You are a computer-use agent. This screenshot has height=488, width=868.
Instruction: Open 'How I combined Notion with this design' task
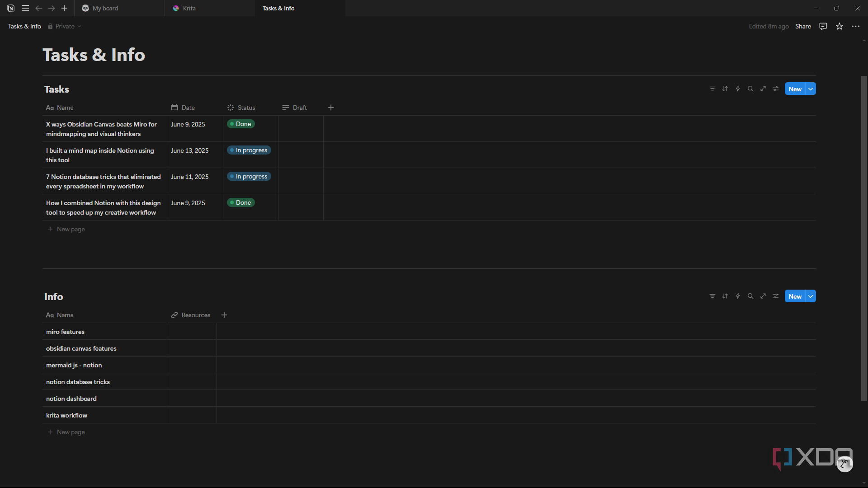[104, 207]
